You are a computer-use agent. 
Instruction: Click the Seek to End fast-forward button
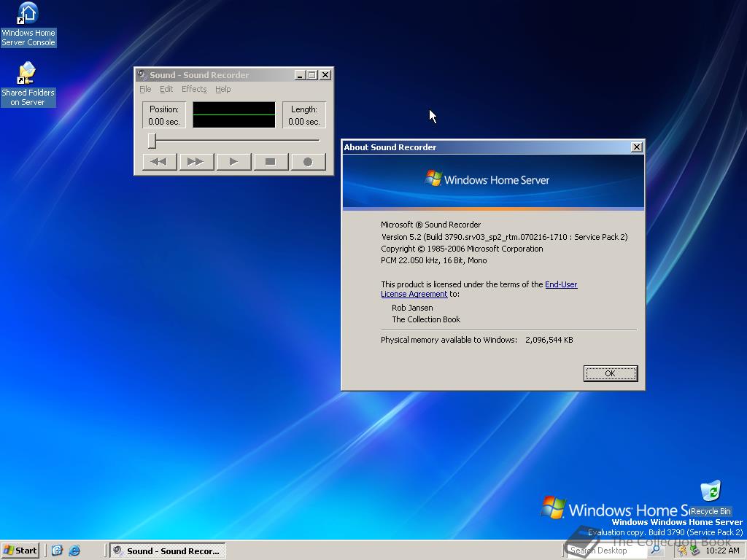pyautogui.click(x=197, y=162)
